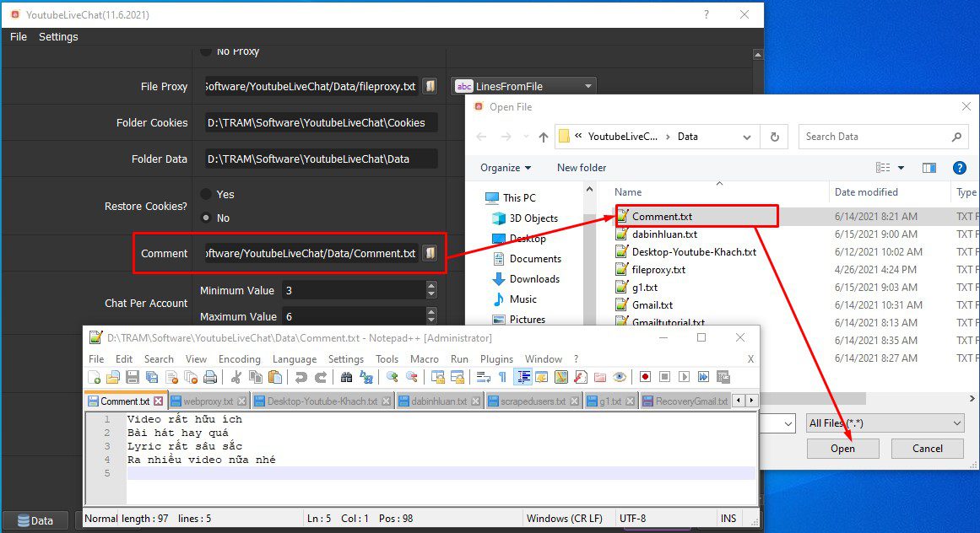The height and width of the screenshot is (533, 980).
Task: Select dabinhluan.txt in the file list
Action: click(x=664, y=234)
